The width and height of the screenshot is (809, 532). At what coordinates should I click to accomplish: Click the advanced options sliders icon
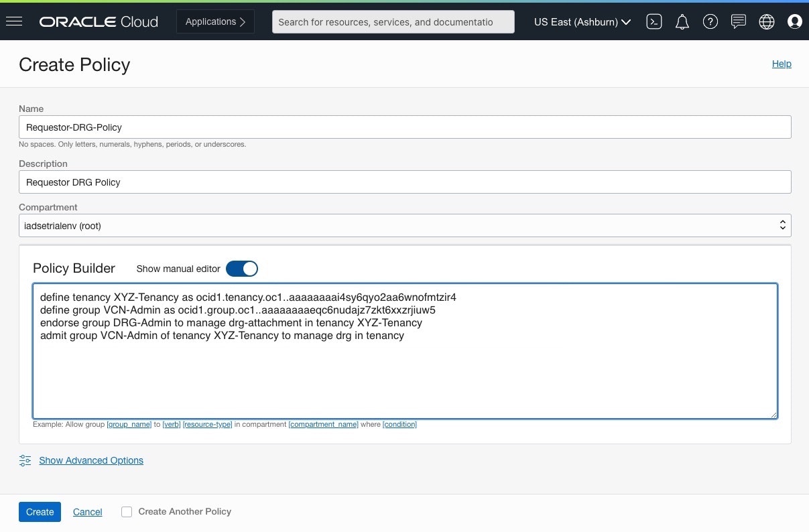[25, 460]
